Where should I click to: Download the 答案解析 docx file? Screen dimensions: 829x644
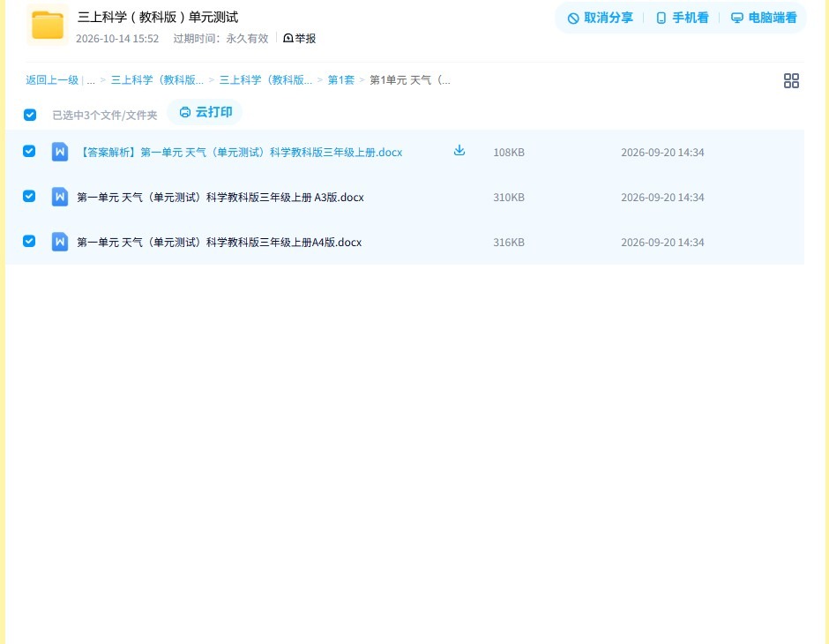(x=459, y=151)
